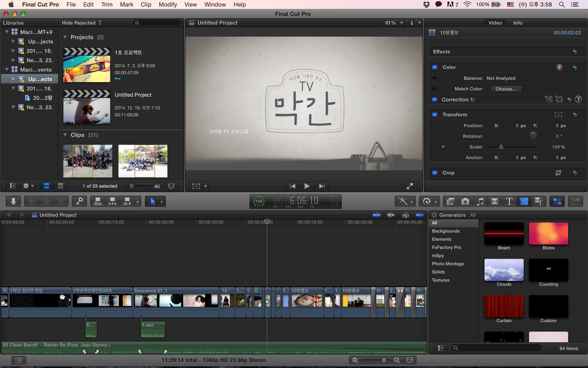
Task: Switch to the Info inspector tab
Action: pos(518,23)
